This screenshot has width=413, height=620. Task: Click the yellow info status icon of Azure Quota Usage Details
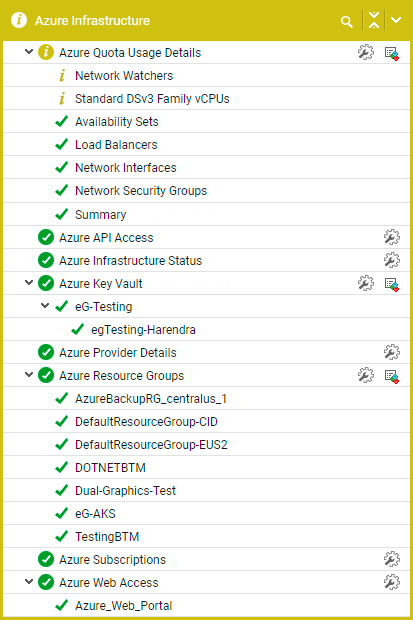coord(46,52)
